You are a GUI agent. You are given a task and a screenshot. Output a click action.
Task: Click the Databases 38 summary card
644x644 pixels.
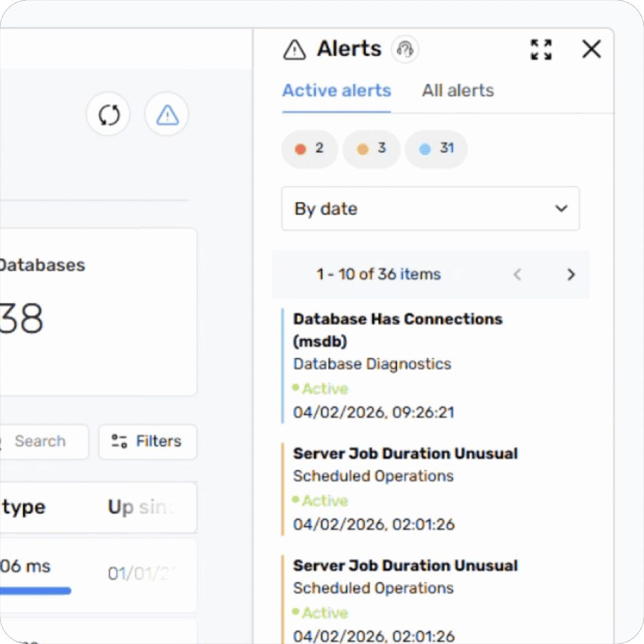(x=98, y=312)
